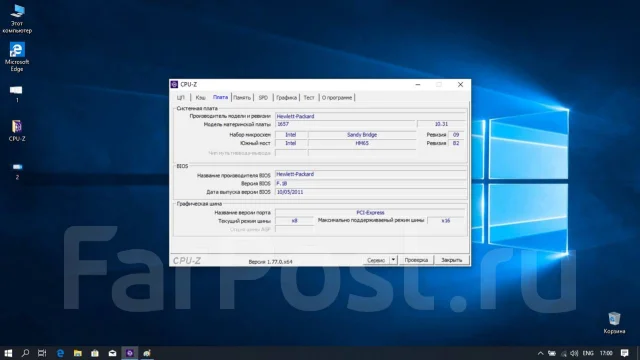Select the Microsoft Edge desktop shortcut
Image resolution: width=640 pixels, height=360 pixels.
(x=17, y=57)
